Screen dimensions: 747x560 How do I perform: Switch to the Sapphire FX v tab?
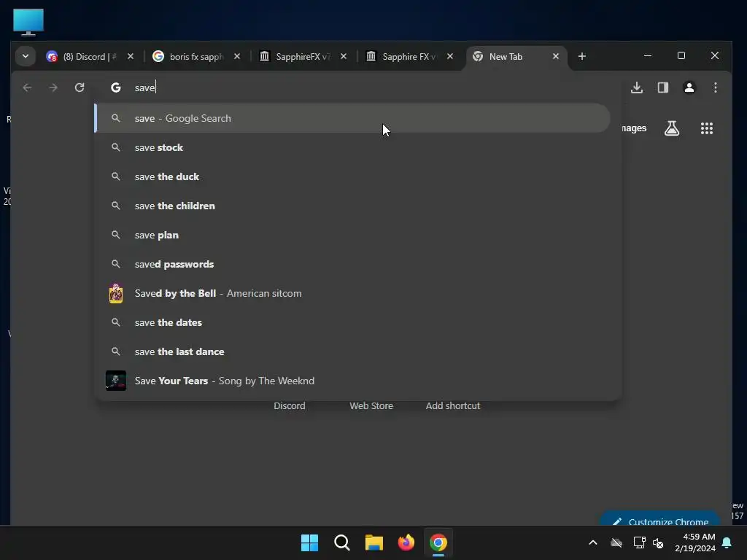(x=409, y=56)
